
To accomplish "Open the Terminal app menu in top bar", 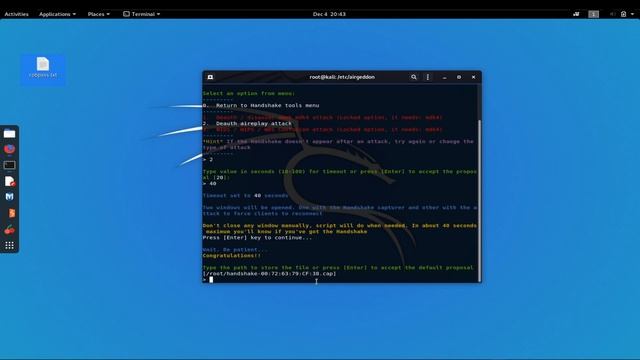I will 142,14.
